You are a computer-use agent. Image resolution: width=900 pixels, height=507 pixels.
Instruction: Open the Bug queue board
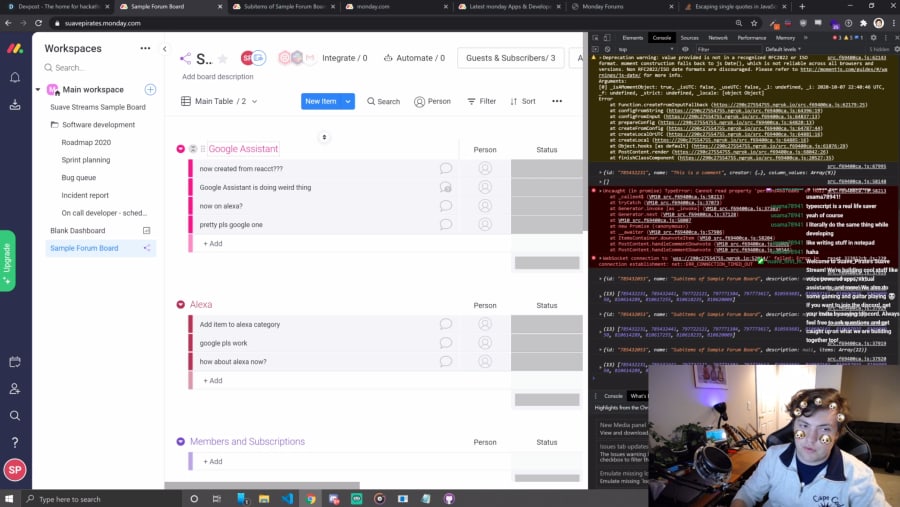click(x=79, y=178)
